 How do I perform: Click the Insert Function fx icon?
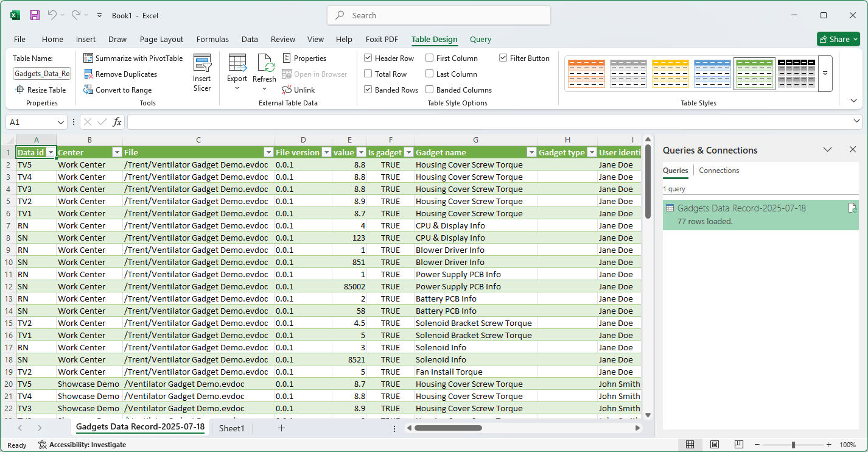(x=117, y=122)
